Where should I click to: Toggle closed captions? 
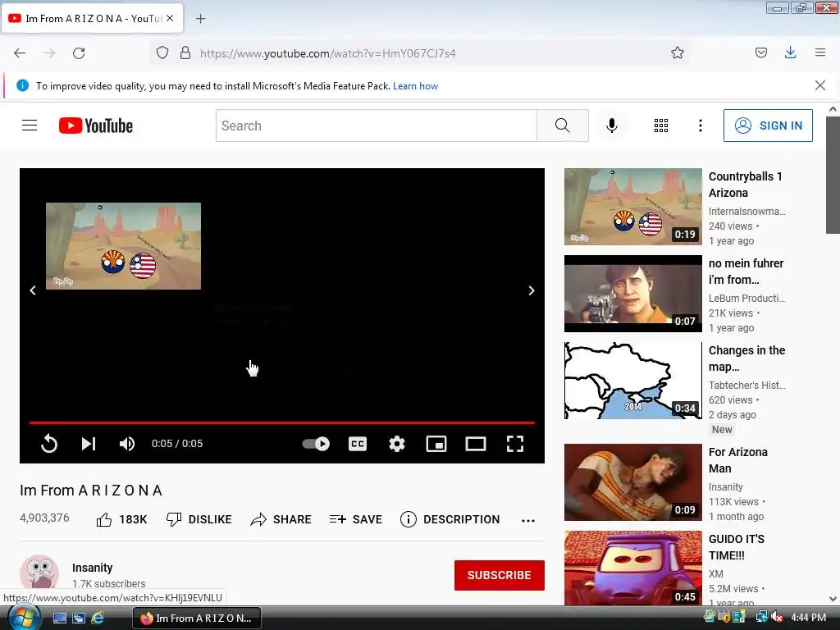click(358, 444)
